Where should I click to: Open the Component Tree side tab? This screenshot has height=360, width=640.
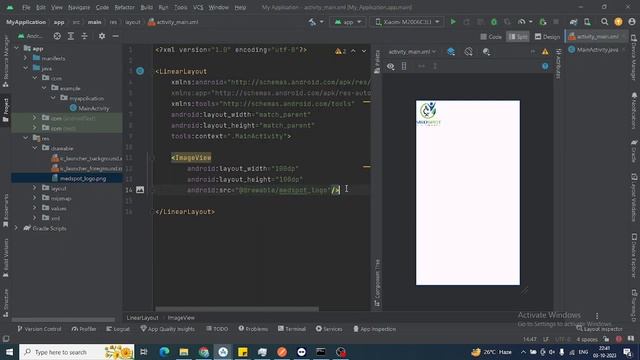pos(377,282)
